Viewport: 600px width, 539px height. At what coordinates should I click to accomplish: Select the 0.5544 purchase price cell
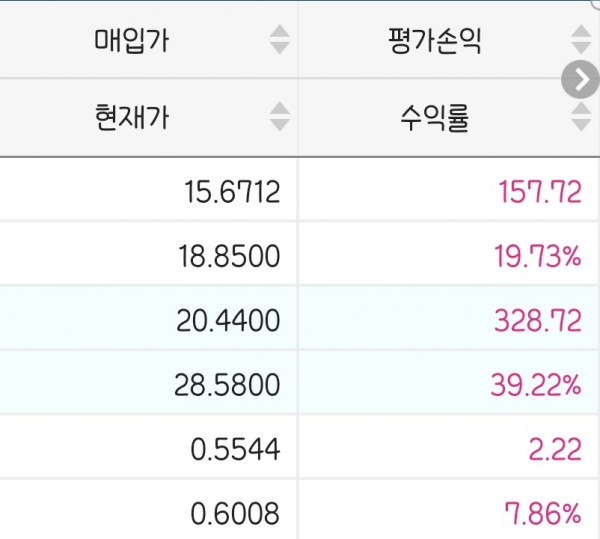pyautogui.click(x=148, y=448)
